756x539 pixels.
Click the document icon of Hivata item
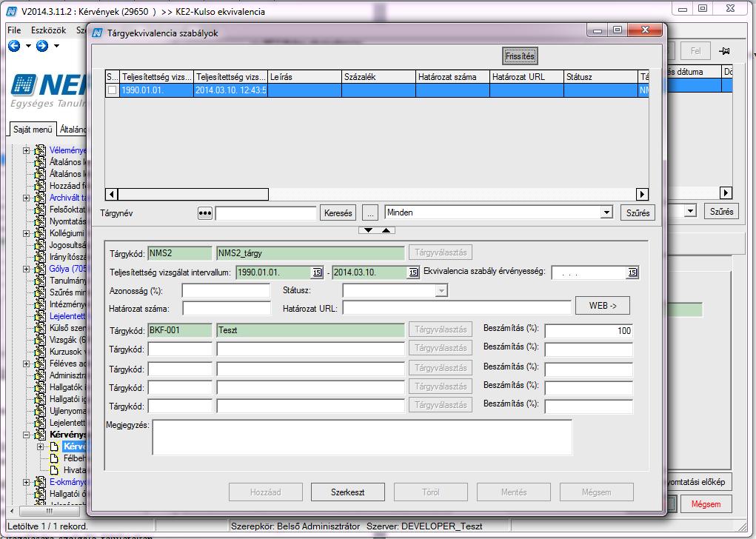tap(54, 470)
